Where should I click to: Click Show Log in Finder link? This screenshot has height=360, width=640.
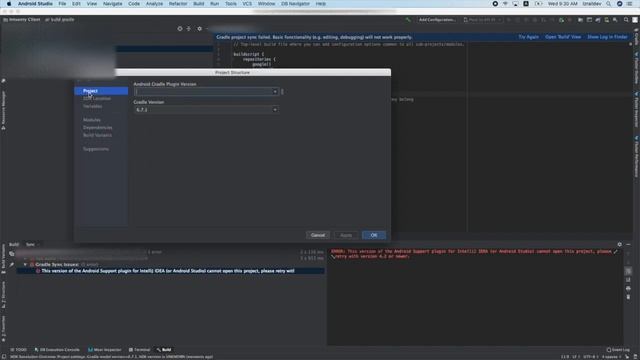click(607, 37)
